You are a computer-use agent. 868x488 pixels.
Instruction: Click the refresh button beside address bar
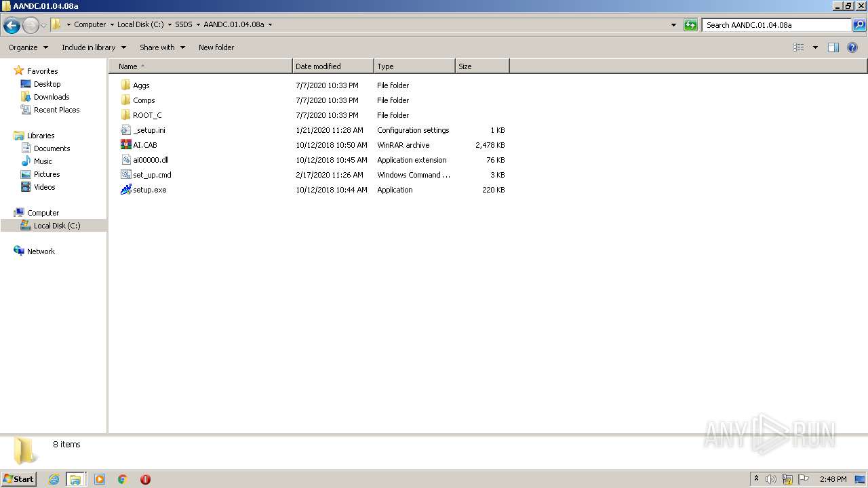(690, 25)
